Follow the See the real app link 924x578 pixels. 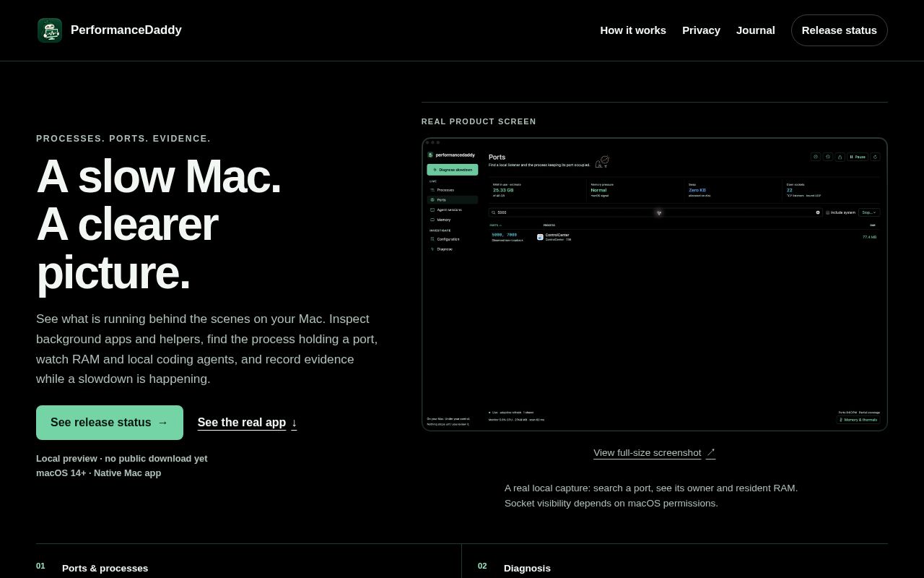tap(247, 423)
